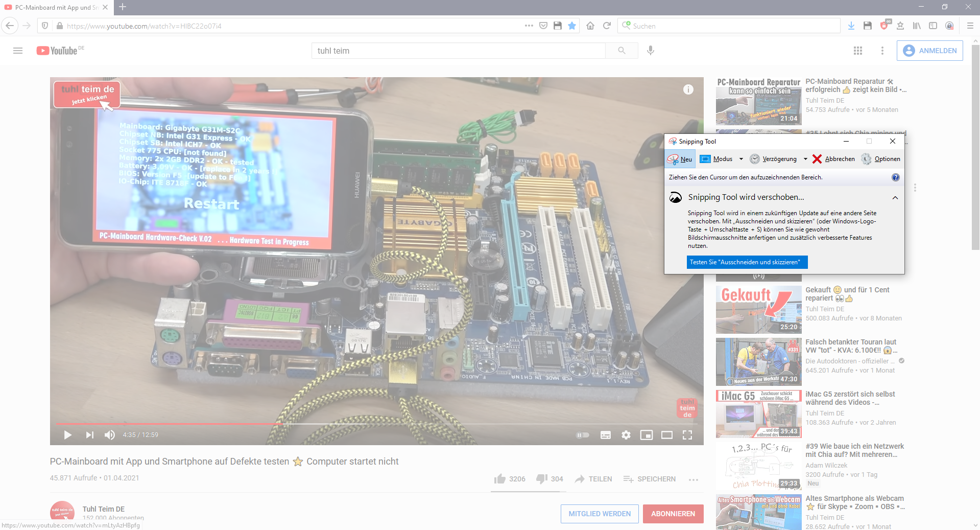Mute the video volume speaker icon
Image resolution: width=980 pixels, height=530 pixels.
(x=109, y=435)
